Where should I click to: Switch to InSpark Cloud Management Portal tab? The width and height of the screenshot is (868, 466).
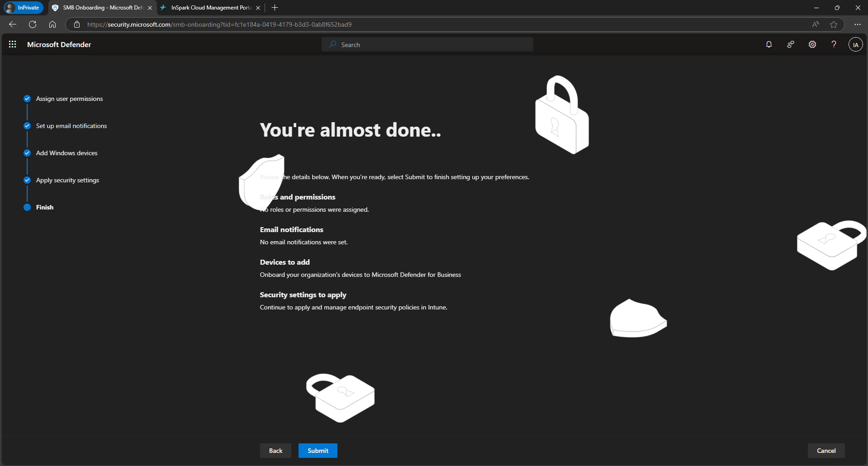pos(211,8)
